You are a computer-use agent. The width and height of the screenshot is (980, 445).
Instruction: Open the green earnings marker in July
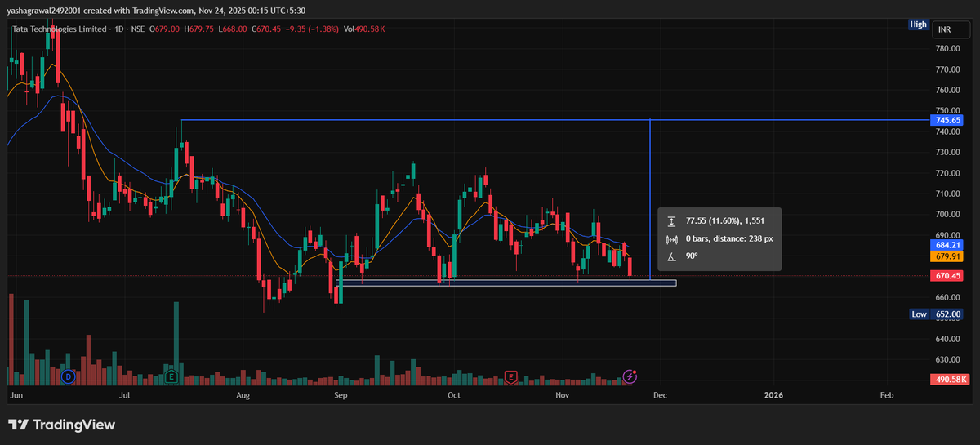point(171,377)
